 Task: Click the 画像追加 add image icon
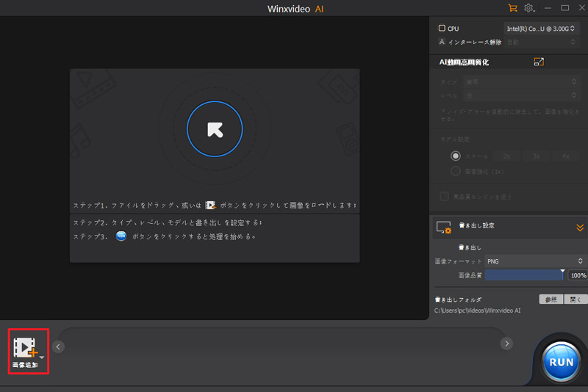point(25,347)
